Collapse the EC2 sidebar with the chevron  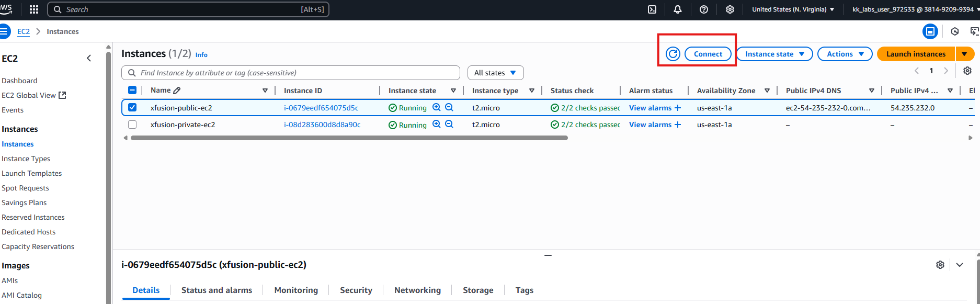tap(89, 58)
